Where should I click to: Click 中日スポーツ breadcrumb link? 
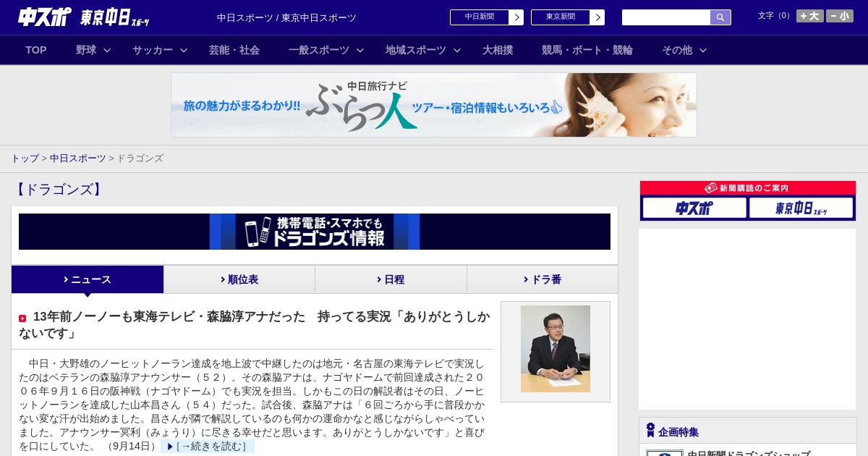[78, 158]
